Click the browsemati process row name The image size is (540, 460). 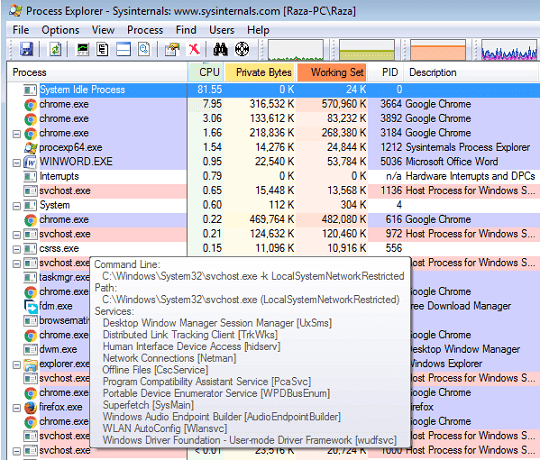pos(64,321)
